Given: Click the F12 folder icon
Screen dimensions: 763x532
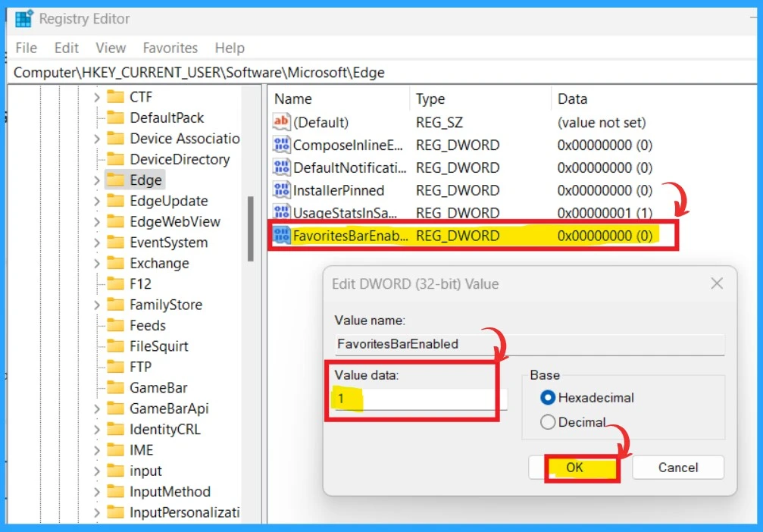Looking at the screenshot, I should pos(115,283).
